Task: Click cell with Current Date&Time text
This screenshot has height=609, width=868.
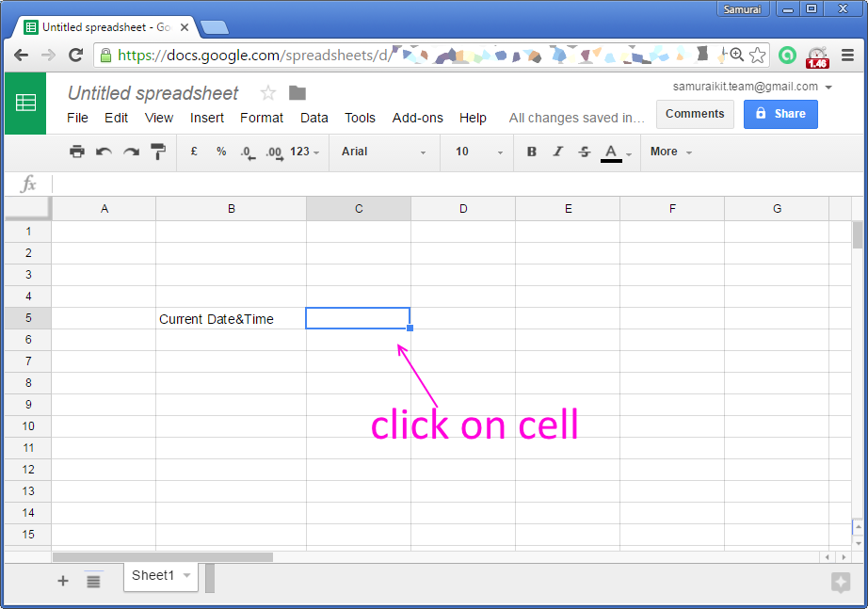Action: [x=231, y=319]
